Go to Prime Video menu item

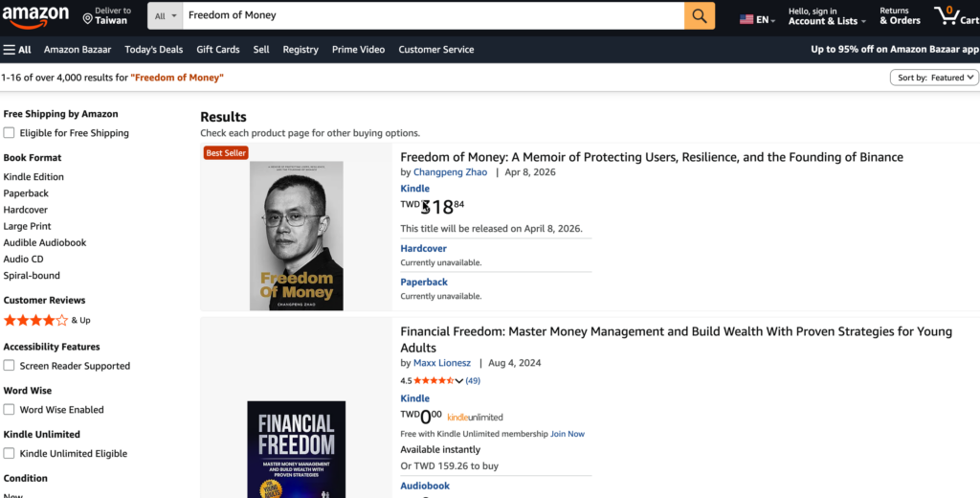coord(358,50)
